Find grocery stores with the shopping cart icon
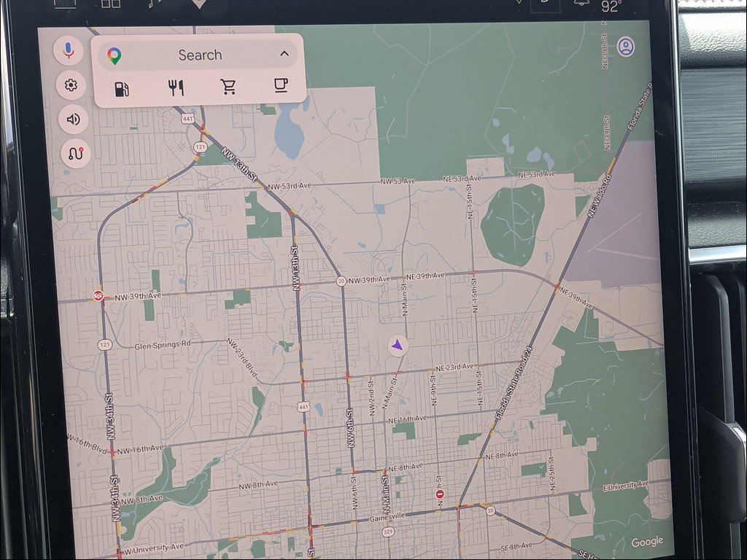747x560 pixels. click(x=228, y=87)
